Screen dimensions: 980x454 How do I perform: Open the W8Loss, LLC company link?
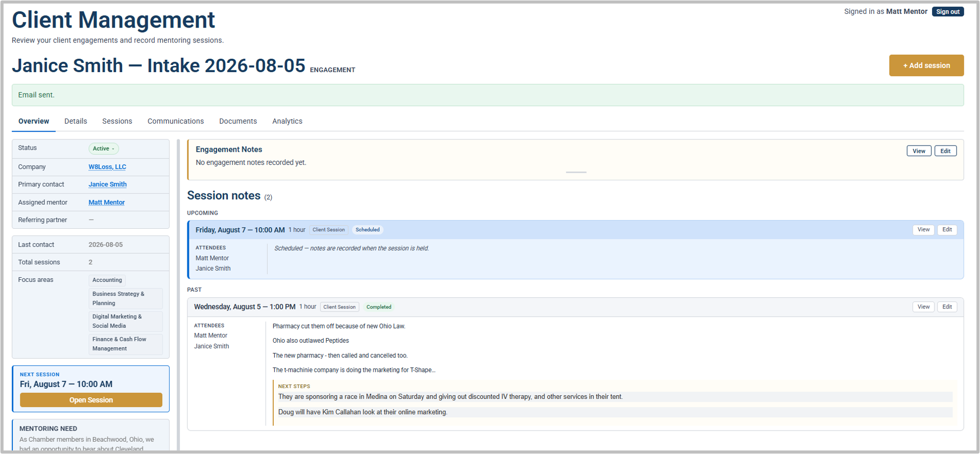(x=107, y=167)
